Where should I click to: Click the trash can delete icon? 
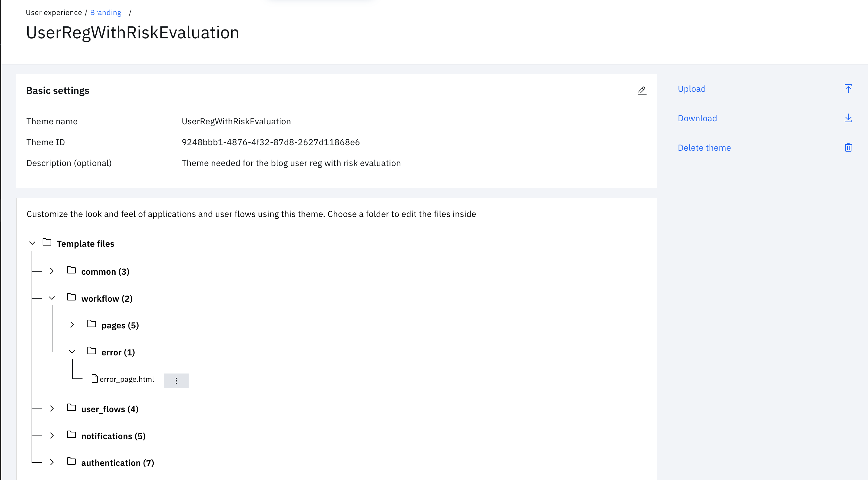pyautogui.click(x=848, y=148)
